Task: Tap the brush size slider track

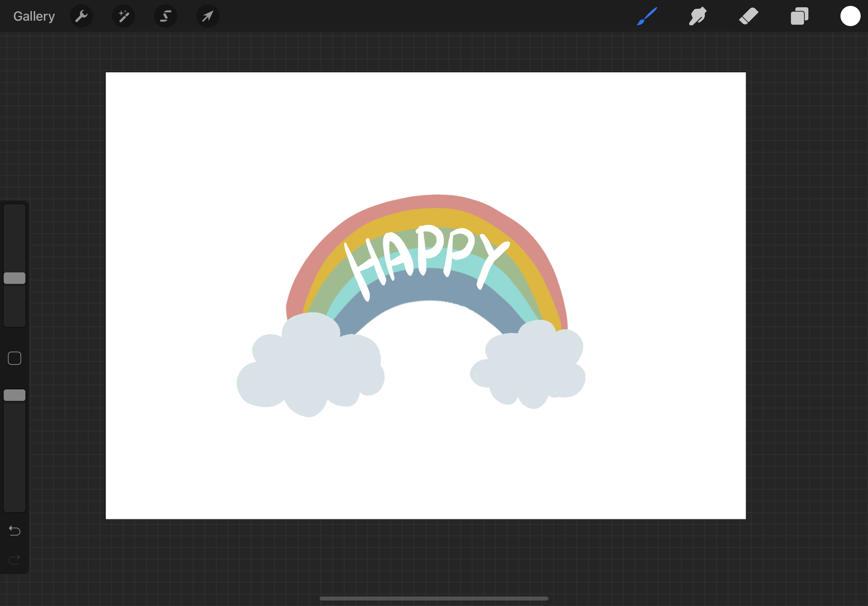Action: pyautogui.click(x=15, y=234)
